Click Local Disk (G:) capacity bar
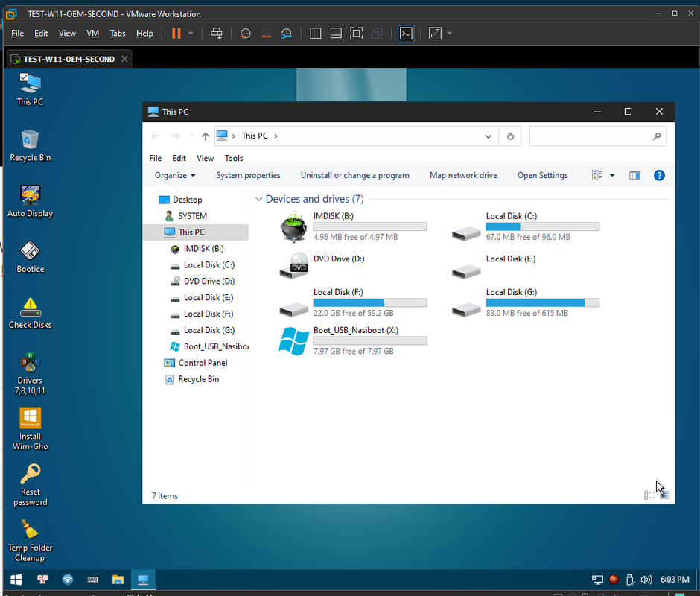Viewport: 700px width, 596px height. (x=542, y=302)
